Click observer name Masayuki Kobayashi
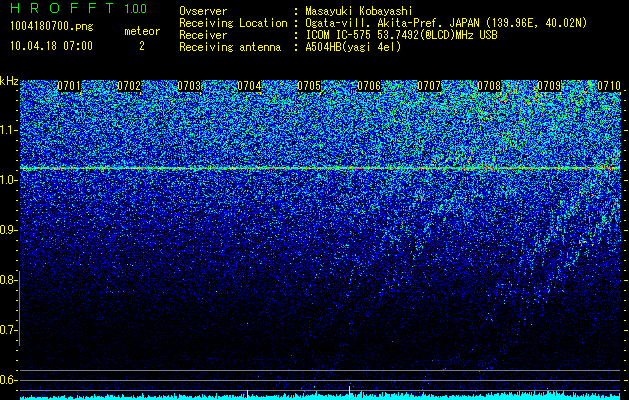 tap(359, 11)
